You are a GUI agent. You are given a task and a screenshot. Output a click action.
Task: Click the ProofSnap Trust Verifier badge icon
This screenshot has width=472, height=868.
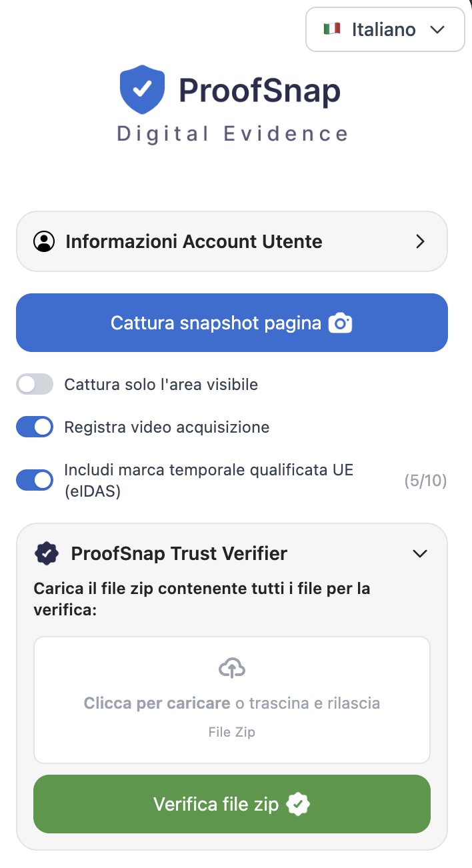[46, 553]
